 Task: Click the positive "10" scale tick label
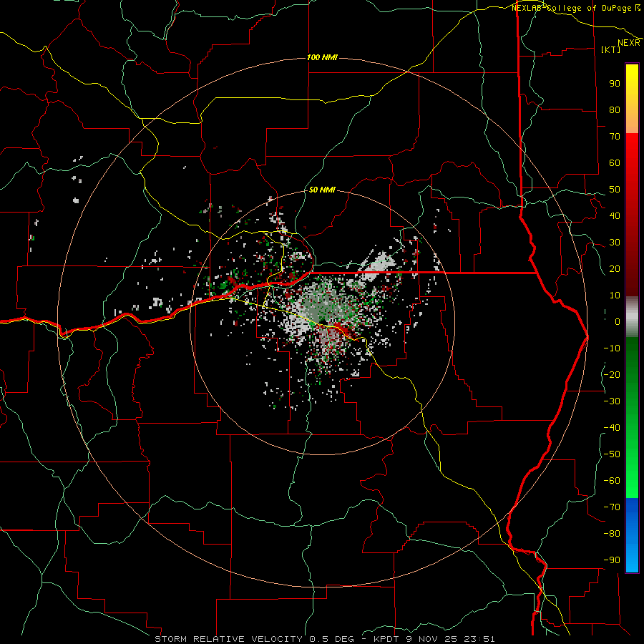coord(615,296)
